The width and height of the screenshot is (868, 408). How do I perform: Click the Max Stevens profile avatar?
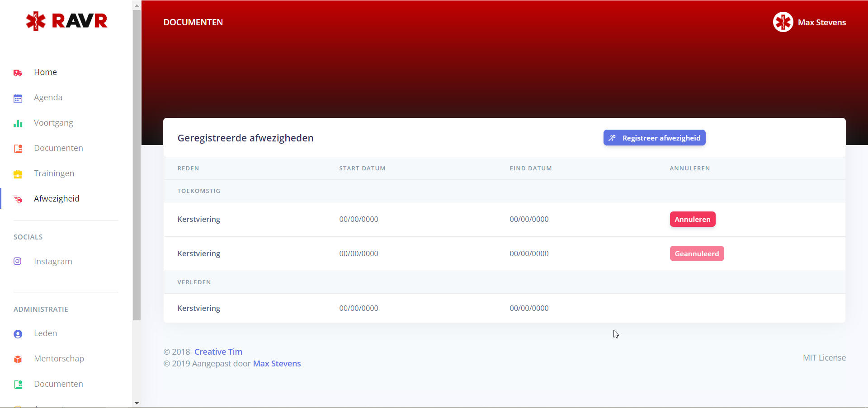783,22
